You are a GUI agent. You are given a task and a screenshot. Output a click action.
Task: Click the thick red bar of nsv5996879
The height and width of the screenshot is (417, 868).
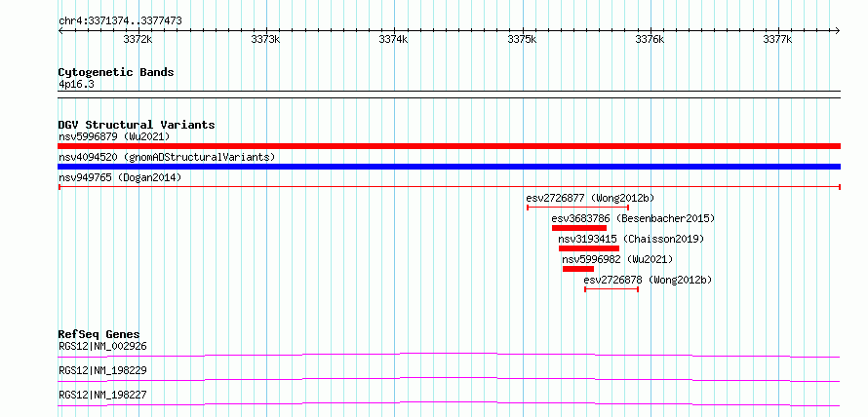coord(450,146)
